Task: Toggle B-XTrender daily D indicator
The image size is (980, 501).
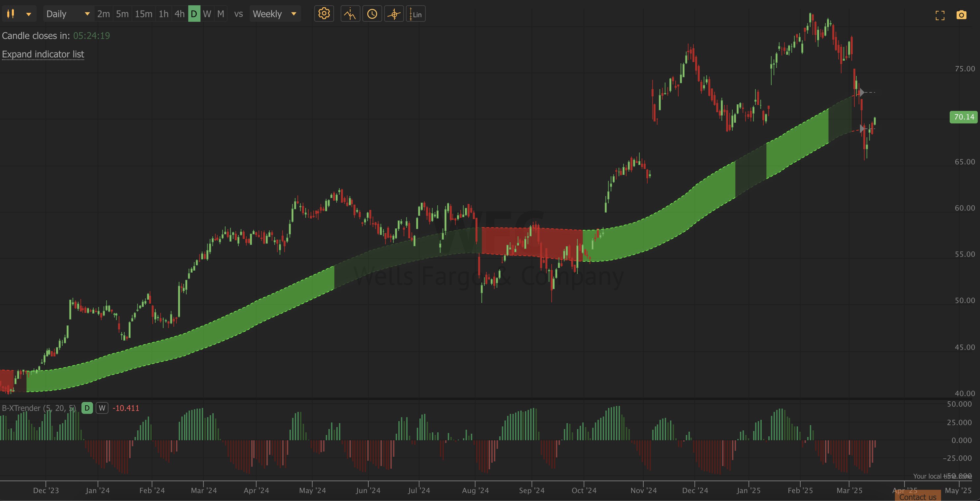Action: [87, 408]
